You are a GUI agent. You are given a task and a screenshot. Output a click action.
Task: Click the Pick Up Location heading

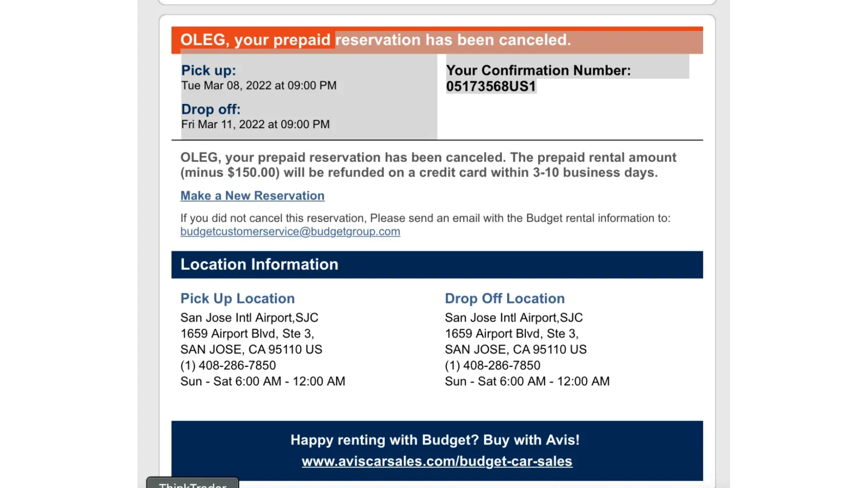click(x=237, y=298)
